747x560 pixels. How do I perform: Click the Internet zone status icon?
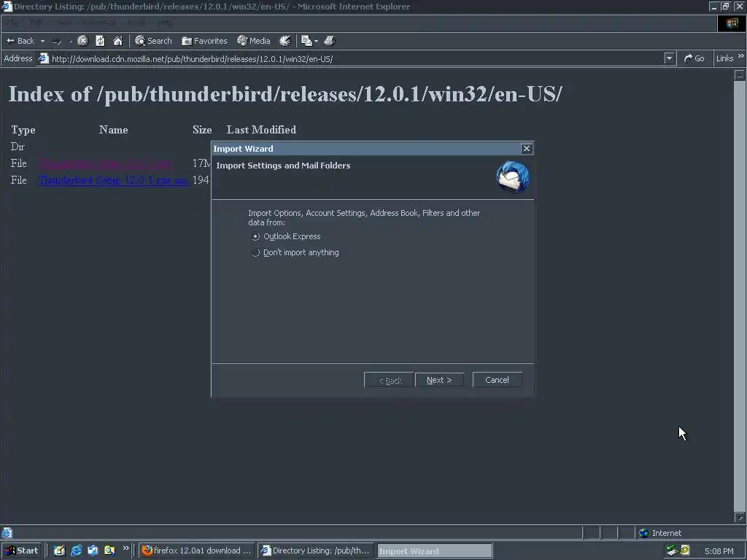(643, 533)
